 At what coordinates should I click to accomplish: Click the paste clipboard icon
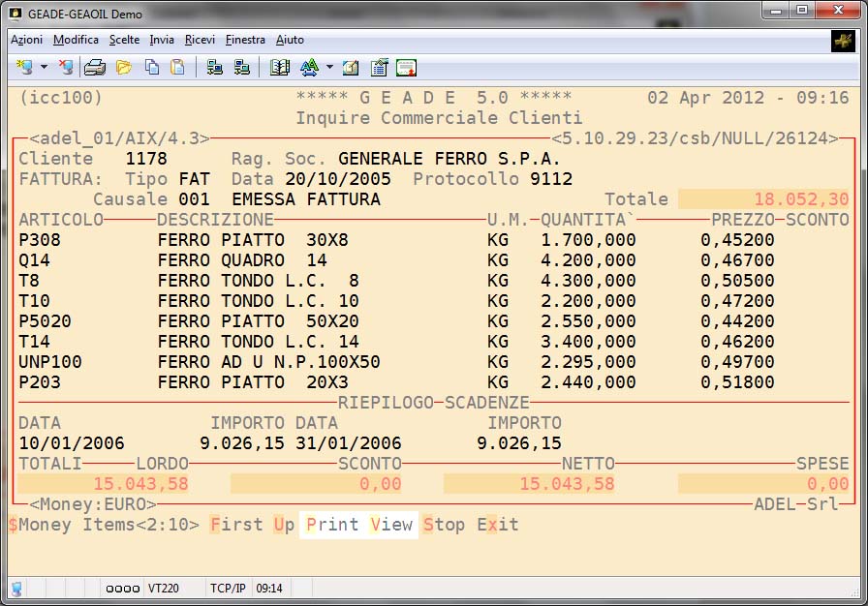point(177,67)
